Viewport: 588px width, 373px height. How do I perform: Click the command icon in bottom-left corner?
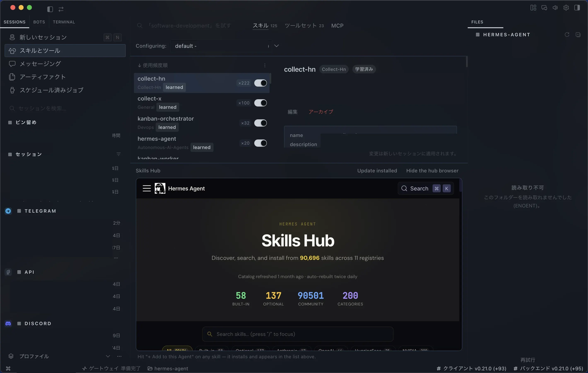pyautogui.click(x=8, y=368)
